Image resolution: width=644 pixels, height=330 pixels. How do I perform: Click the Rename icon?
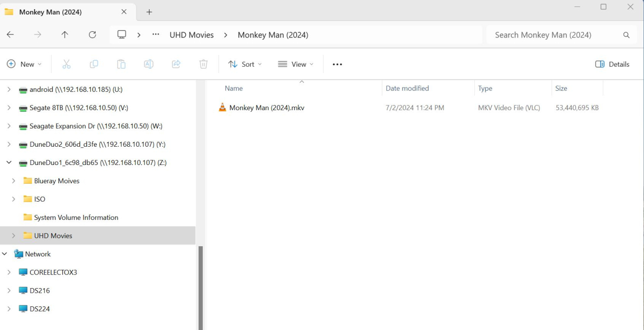pyautogui.click(x=149, y=64)
